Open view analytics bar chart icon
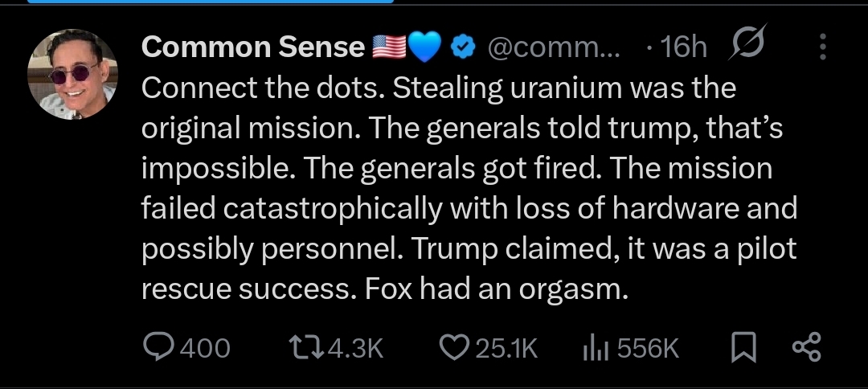Image resolution: width=868 pixels, height=389 pixels. [x=592, y=347]
